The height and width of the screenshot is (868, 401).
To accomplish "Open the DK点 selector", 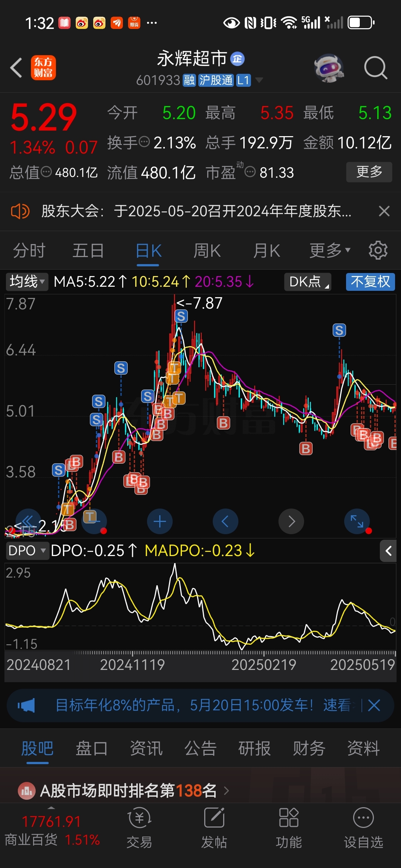I will click(307, 282).
